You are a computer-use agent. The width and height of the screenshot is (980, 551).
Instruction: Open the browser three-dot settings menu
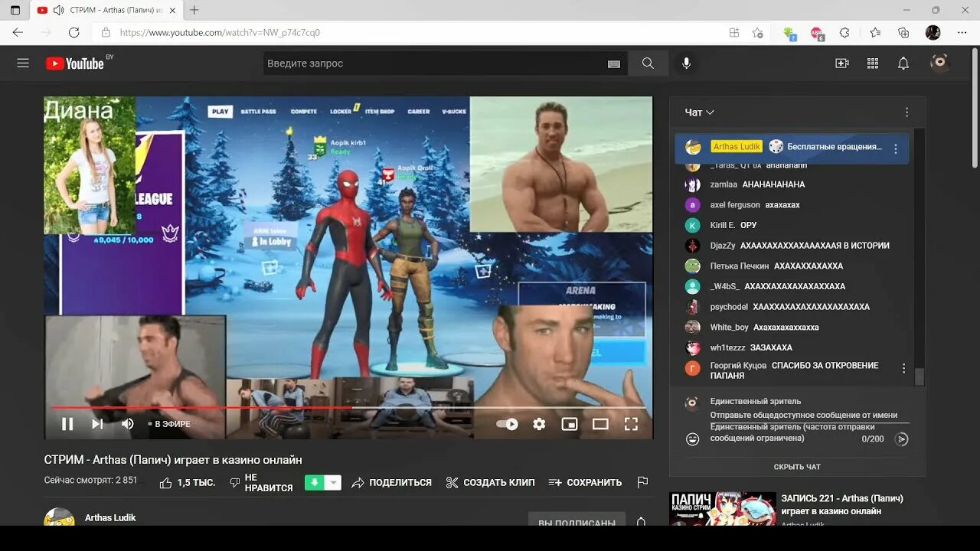tap(962, 33)
